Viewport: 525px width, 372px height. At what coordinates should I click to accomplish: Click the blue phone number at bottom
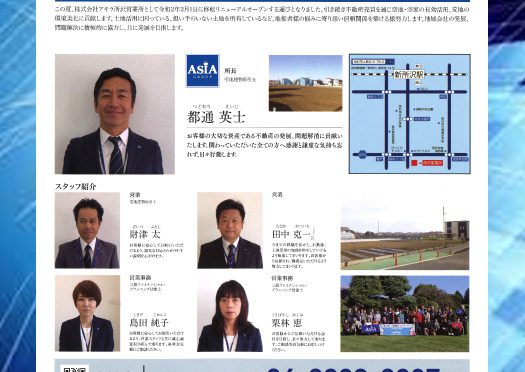[348, 369]
